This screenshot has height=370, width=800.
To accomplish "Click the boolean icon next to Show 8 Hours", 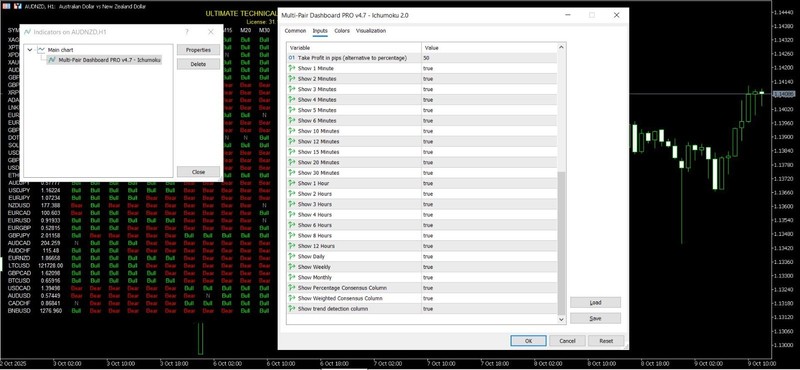I will pyautogui.click(x=292, y=236).
